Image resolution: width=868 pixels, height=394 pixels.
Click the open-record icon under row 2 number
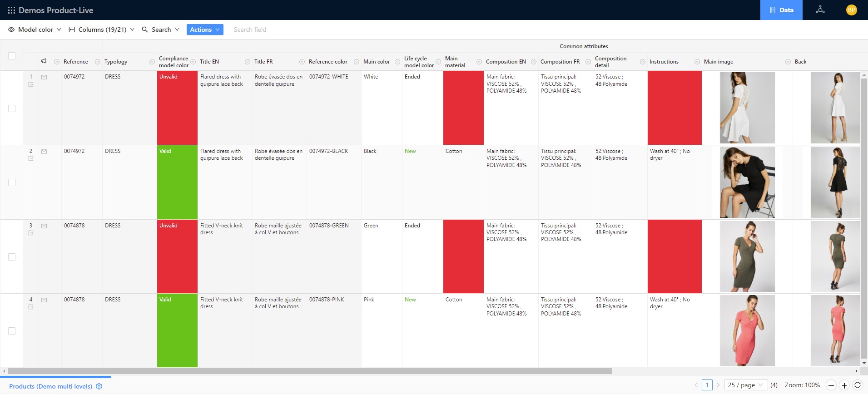pos(31,159)
